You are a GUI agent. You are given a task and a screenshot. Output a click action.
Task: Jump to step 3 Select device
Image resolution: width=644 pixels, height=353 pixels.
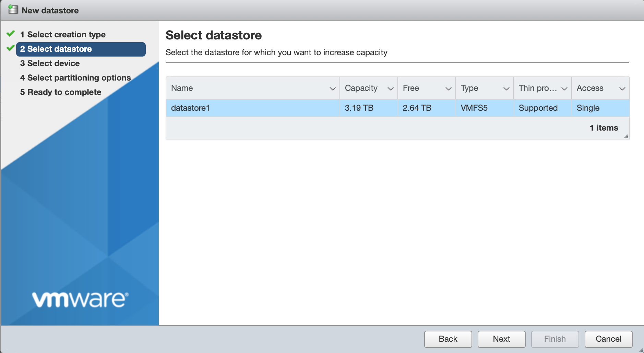pos(50,63)
